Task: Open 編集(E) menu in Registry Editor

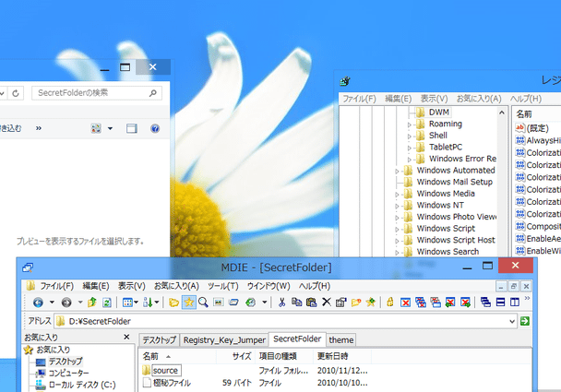Action: click(x=399, y=99)
